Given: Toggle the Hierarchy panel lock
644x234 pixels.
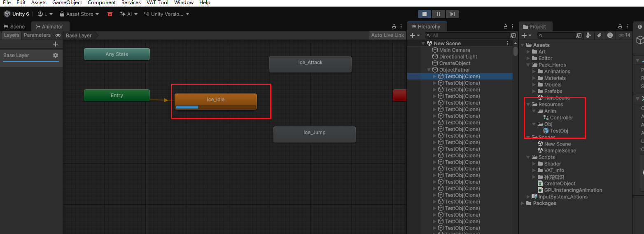Looking at the screenshot, I should pyautogui.click(x=506, y=26).
